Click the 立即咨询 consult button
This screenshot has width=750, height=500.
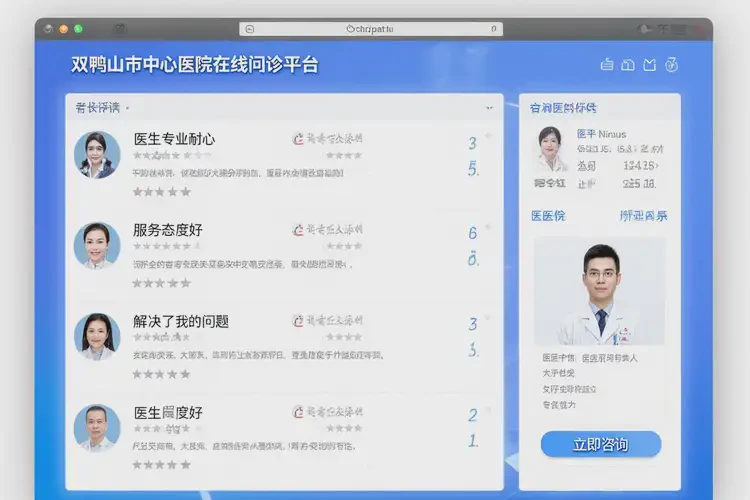click(x=600, y=444)
